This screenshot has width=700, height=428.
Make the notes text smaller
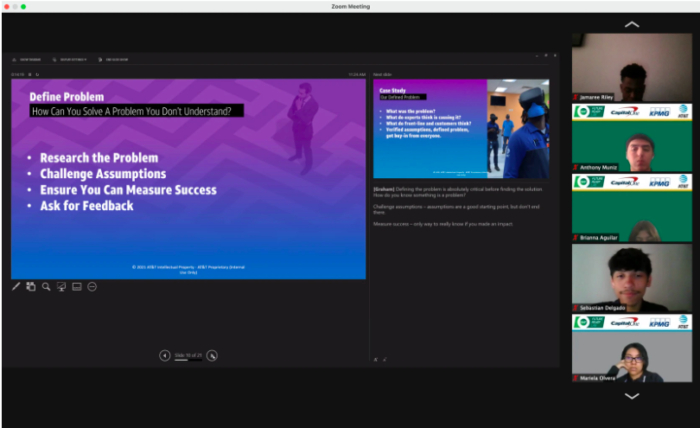385,359
